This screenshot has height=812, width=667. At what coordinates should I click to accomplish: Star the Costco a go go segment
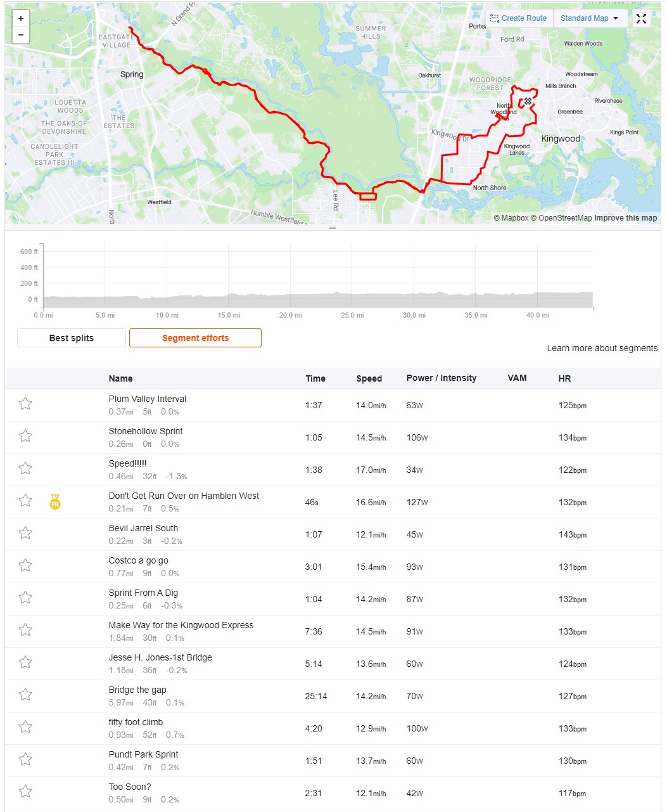point(25,565)
